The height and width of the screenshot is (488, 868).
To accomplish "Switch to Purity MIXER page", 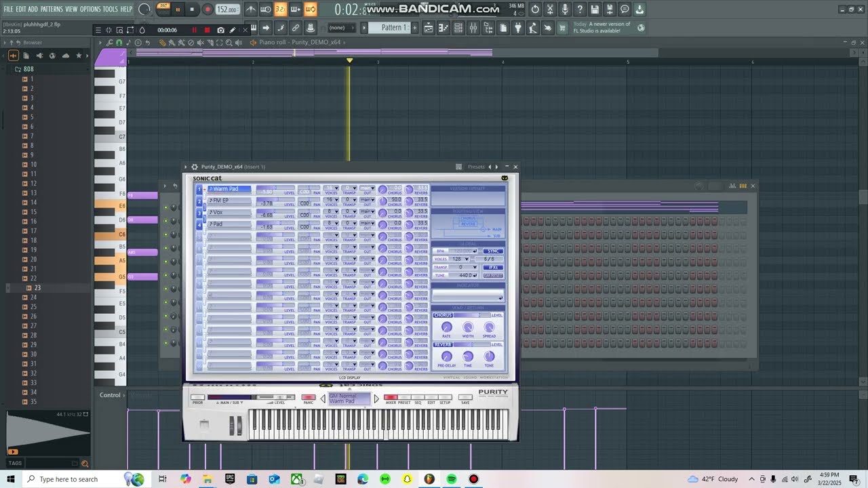I will coord(391,397).
